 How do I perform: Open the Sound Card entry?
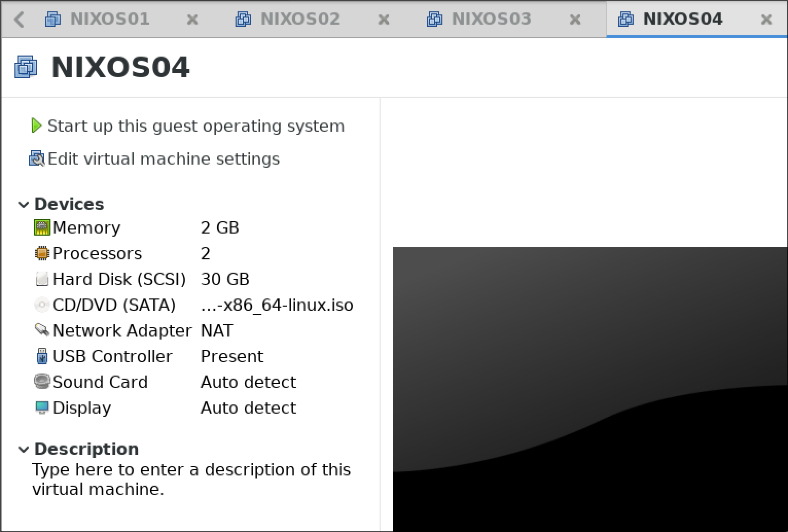click(100, 382)
